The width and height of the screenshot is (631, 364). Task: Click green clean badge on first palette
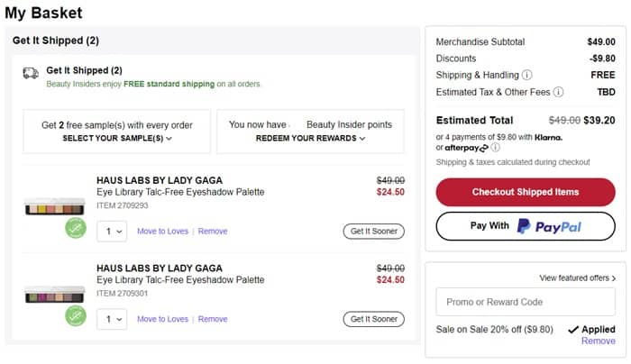77,228
